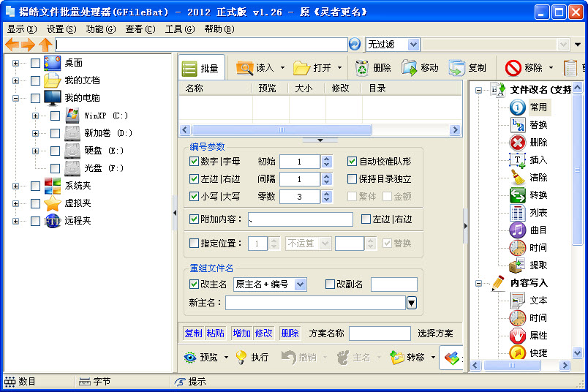Image resolution: width=588 pixels, height=392 pixels.
Task: Select 列表 (list) function
Action: tap(538, 213)
